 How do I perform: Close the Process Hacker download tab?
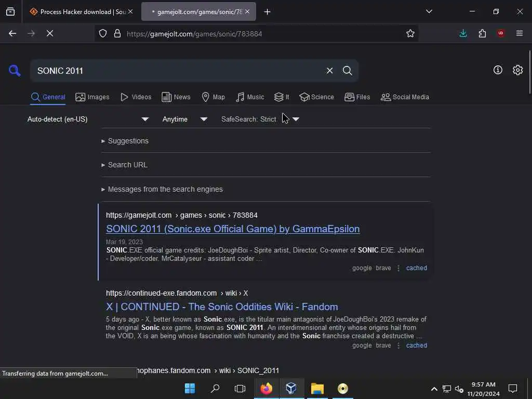pyautogui.click(x=130, y=11)
